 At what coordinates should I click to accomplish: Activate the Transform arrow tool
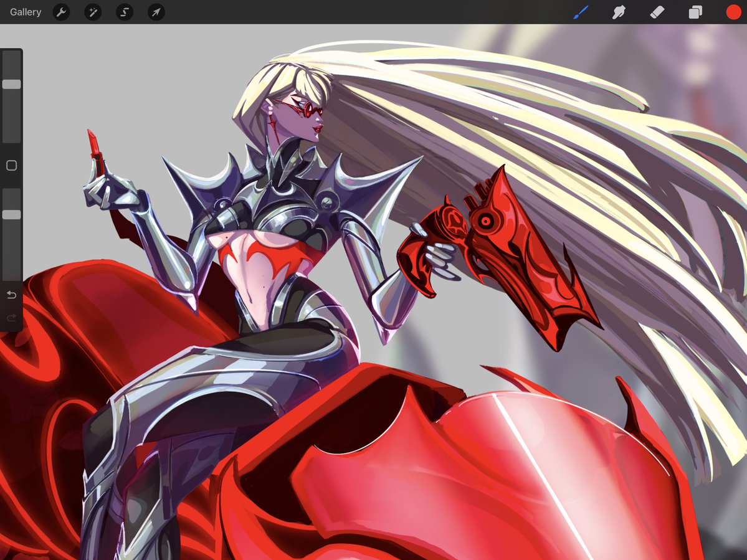[x=156, y=12]
